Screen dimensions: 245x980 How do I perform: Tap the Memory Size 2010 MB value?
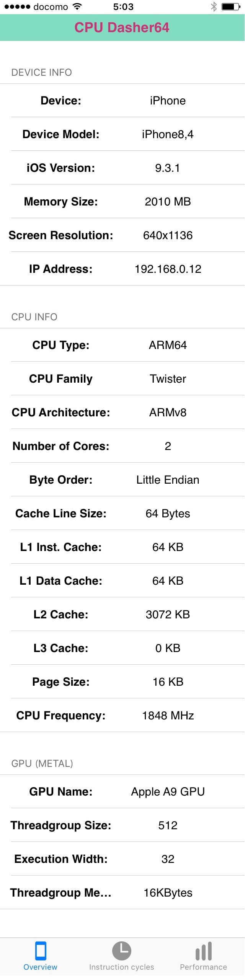(168, 202)
